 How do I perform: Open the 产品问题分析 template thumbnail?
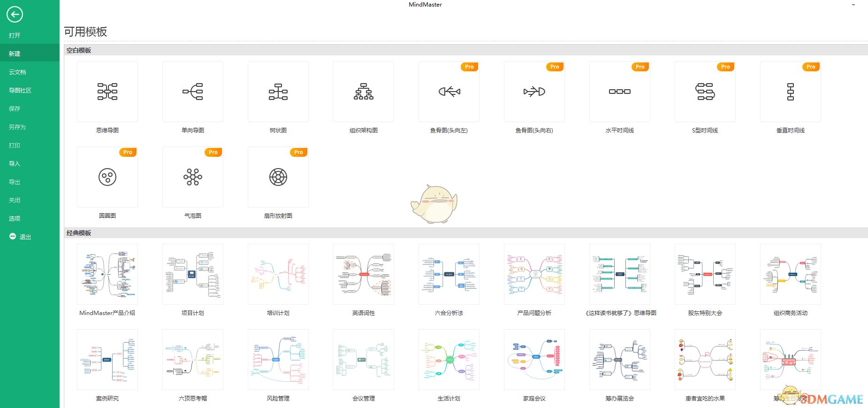[534, 274]
